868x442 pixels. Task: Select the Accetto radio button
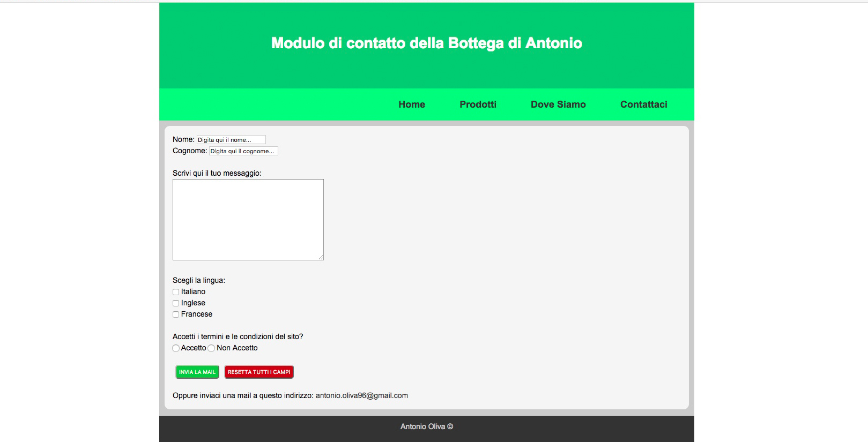click(176, 348)
